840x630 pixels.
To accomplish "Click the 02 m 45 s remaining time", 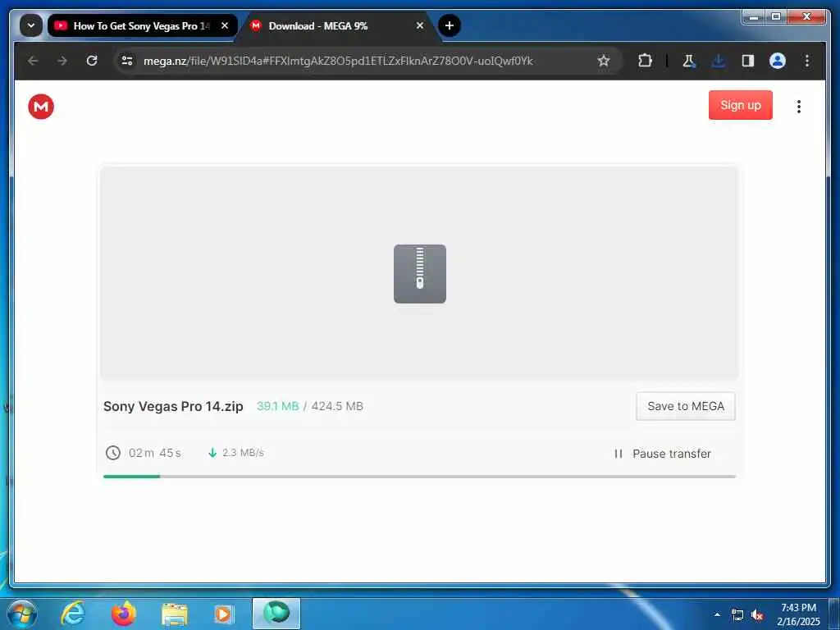I will [x=155, y=453].
